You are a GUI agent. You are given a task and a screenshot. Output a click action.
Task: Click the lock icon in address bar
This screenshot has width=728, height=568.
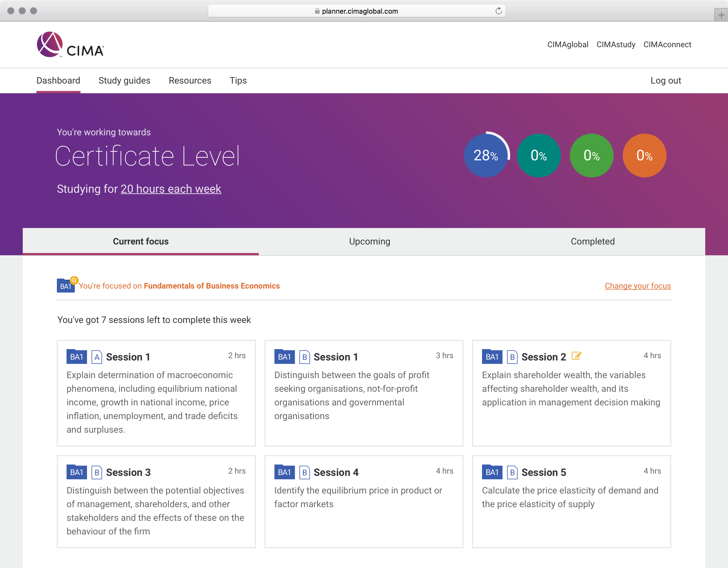pos(317,11)
